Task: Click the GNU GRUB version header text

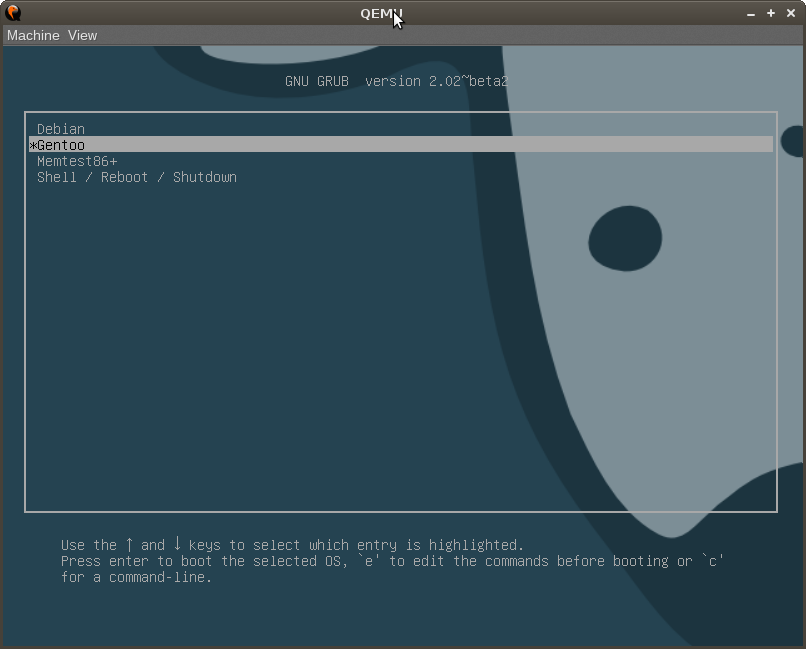Action: (396, 81)
